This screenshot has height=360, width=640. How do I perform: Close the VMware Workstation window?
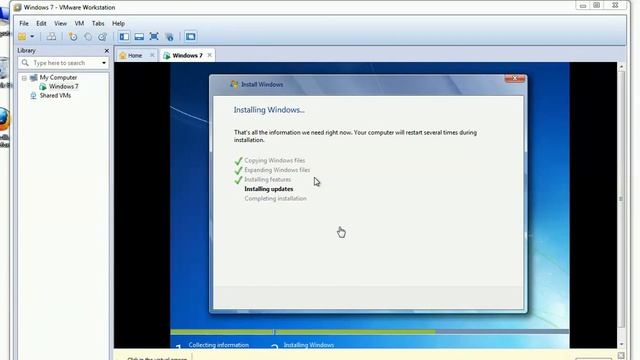pos(615,5)
